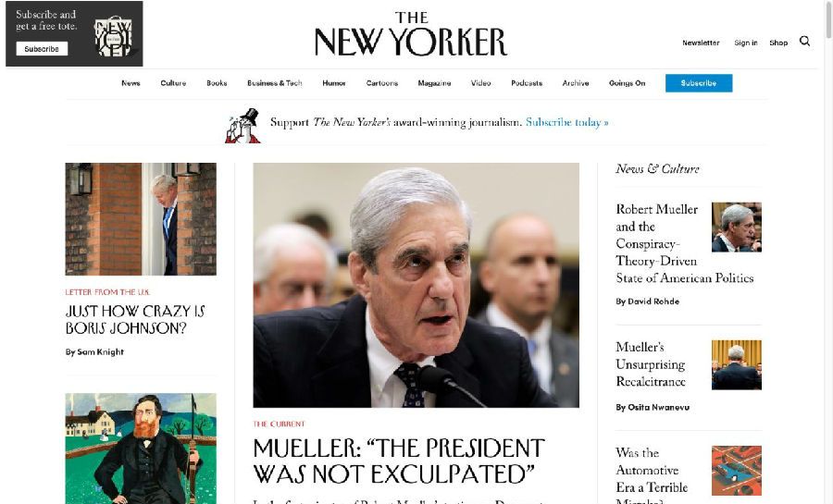Open the search magnifier icon
This screenshot has width=833, height=504.
(x=805, y=42)
